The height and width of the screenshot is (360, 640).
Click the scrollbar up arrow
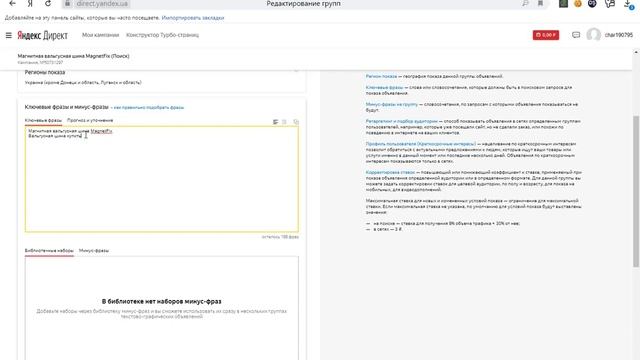click(x=636, y=53)
